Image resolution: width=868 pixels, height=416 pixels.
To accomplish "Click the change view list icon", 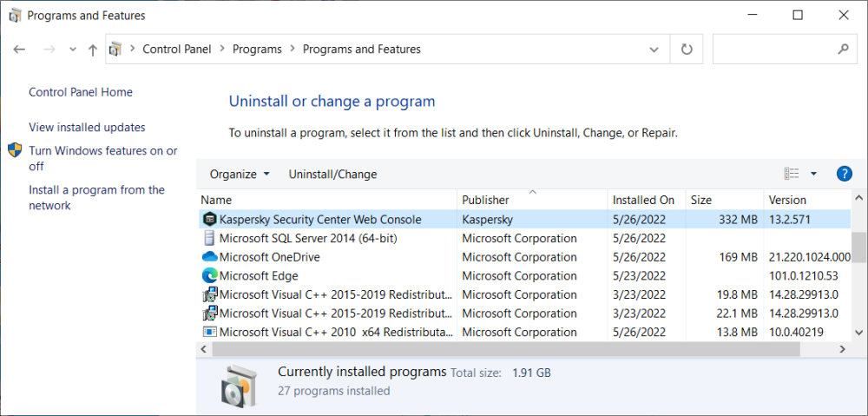I will pos(791,174).
